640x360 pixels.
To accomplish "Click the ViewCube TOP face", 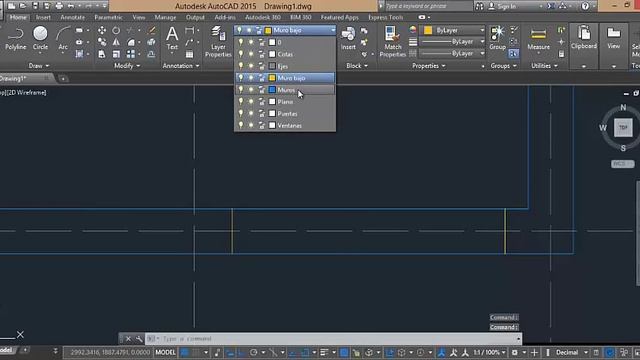I will click(x=623, y=127).
